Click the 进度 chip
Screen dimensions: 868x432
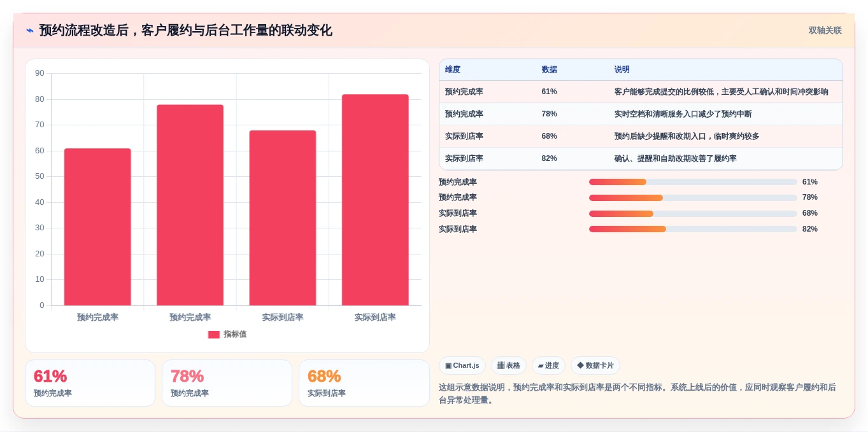click(x=548, y=366)
